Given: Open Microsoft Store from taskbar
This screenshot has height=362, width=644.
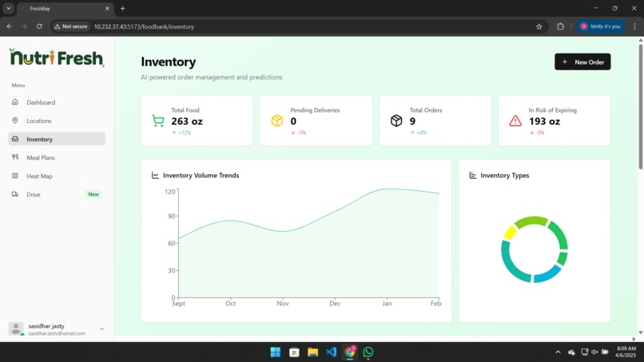Looking at the screenshot, I should tap(294, 352).
